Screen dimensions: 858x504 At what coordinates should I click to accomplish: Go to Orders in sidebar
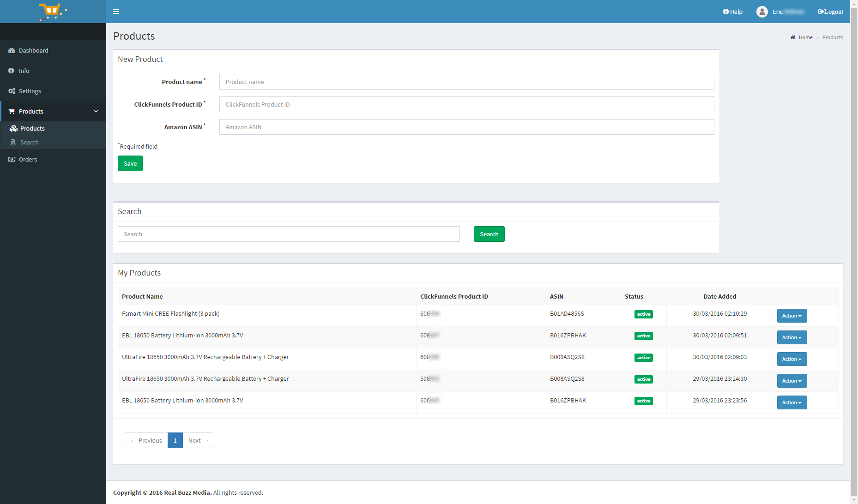click(53, 159)
